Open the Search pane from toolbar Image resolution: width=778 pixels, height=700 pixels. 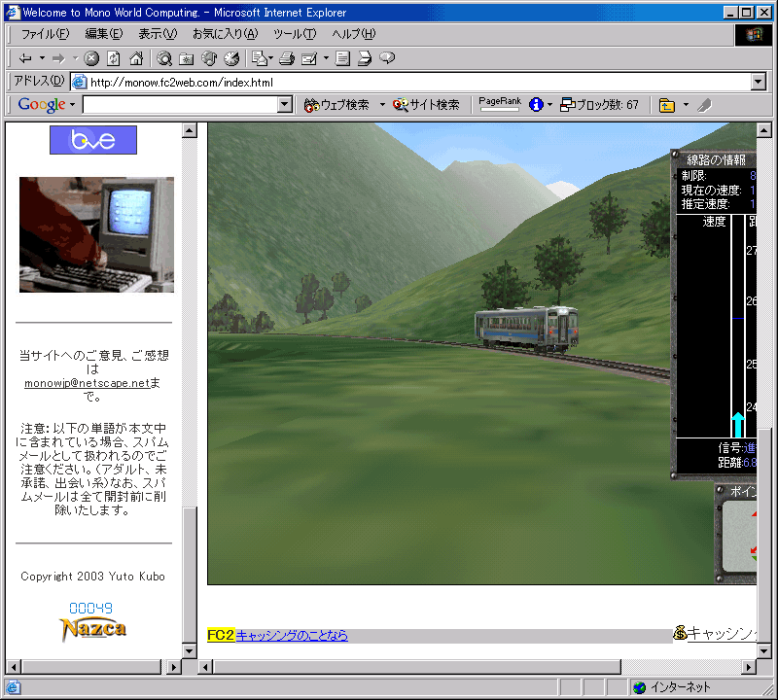tap(164, 58)
